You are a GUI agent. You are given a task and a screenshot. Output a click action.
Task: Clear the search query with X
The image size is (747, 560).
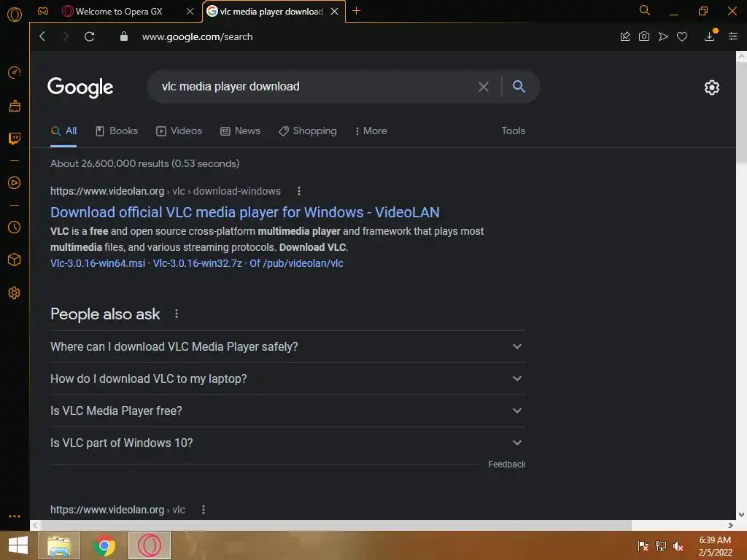click(x=484, y=87)
